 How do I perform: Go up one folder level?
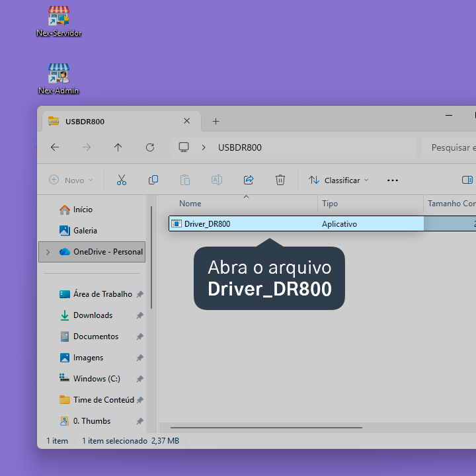coord(118,147)
